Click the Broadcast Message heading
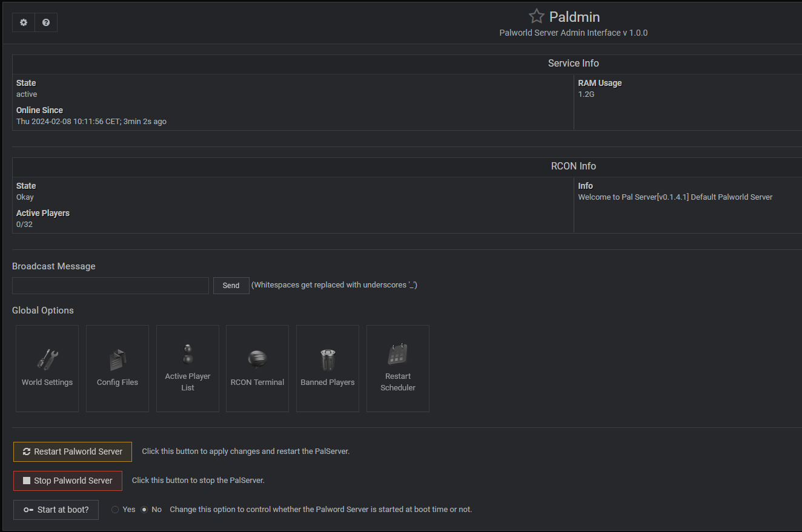The height and width of the screenshot is (532, 802). tap(54, 266)
